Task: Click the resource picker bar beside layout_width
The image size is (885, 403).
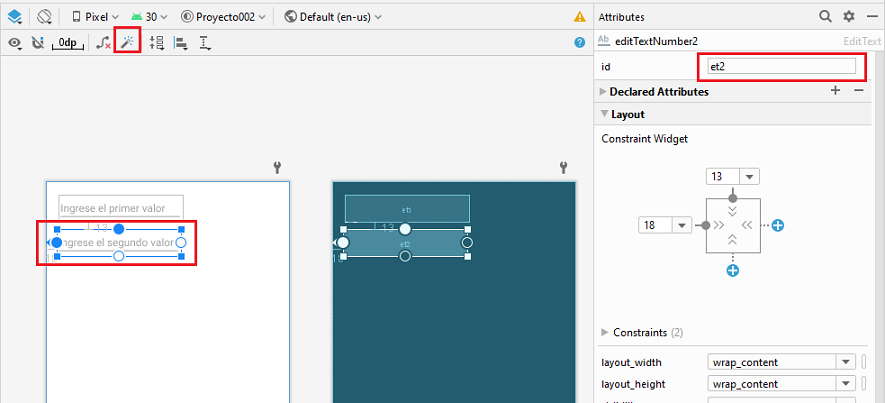Action: click(x=864, y=362)
